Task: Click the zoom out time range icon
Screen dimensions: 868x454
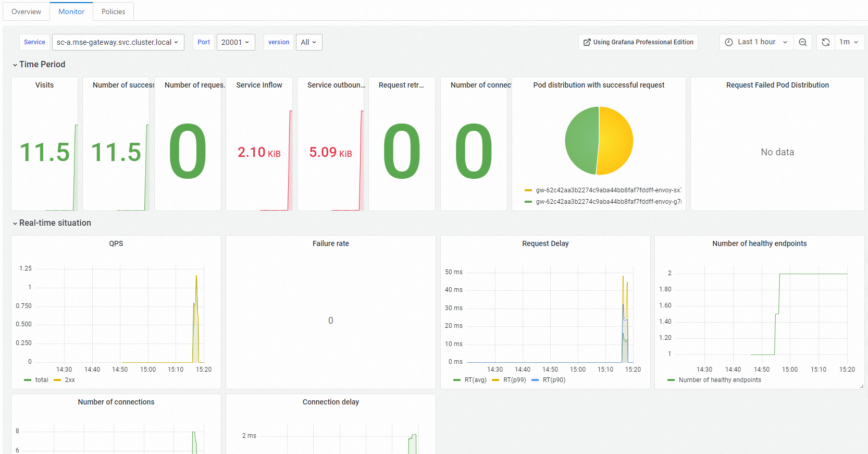Action: [803, 42]
